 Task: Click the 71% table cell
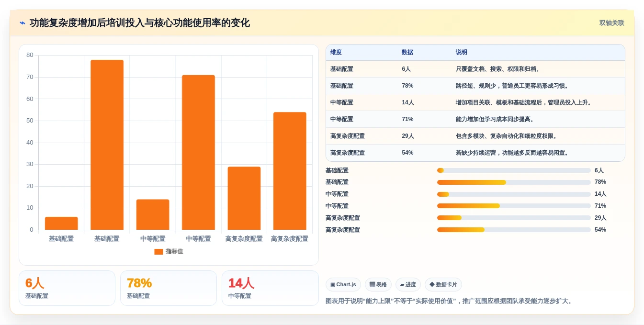tap(408, 120)
